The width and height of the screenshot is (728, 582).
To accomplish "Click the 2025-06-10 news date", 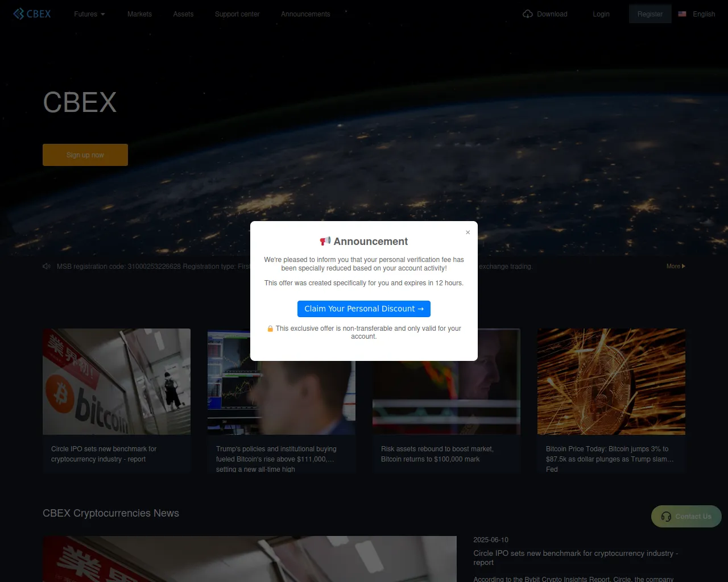I will [x=491, y=540].
